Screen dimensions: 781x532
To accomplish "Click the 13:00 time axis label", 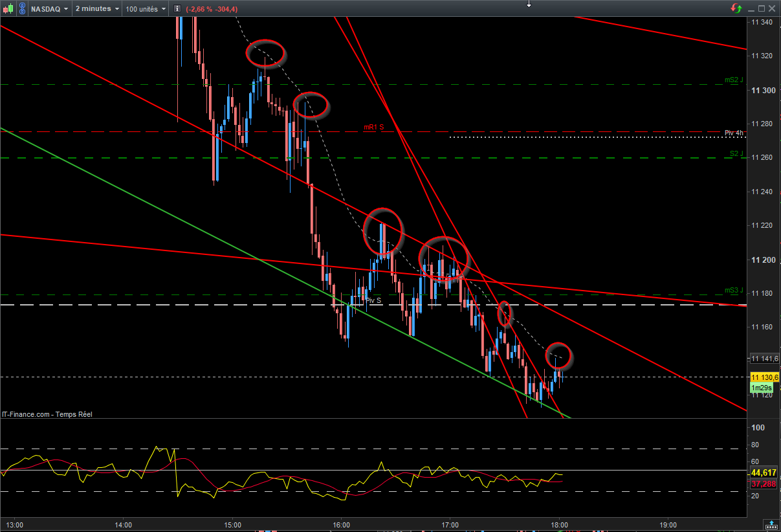I will [x=14, y=525].
